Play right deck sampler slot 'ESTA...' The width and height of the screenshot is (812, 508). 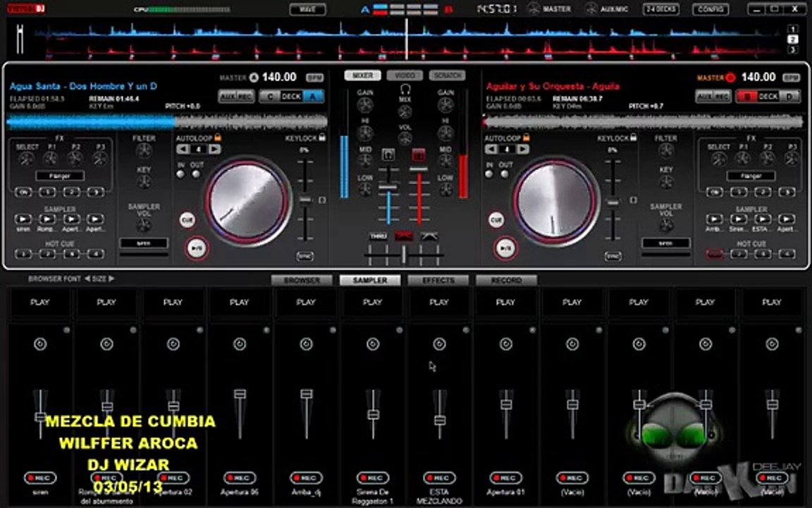tap(762, 219)
